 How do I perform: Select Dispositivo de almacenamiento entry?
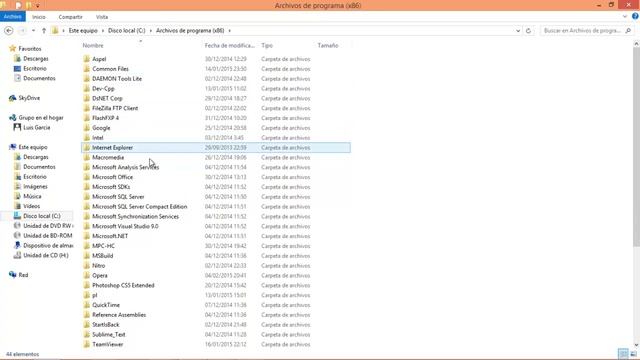tap(48, 245)
